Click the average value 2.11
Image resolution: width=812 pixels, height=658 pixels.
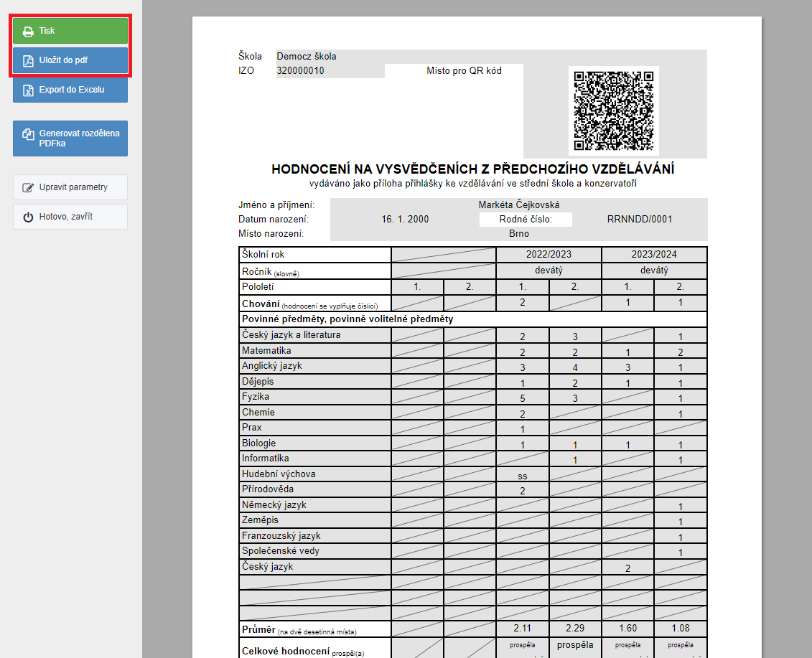pos(522,629)
